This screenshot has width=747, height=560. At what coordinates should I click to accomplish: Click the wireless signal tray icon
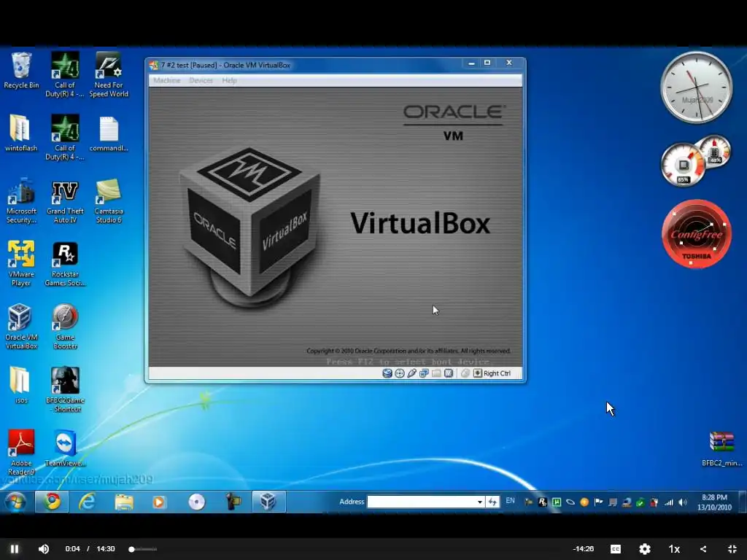669,502
